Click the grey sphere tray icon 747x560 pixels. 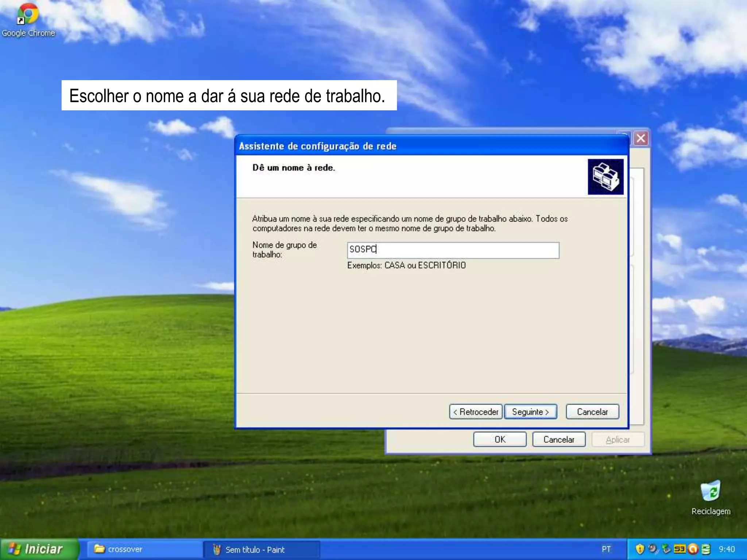tap(653, 549)
